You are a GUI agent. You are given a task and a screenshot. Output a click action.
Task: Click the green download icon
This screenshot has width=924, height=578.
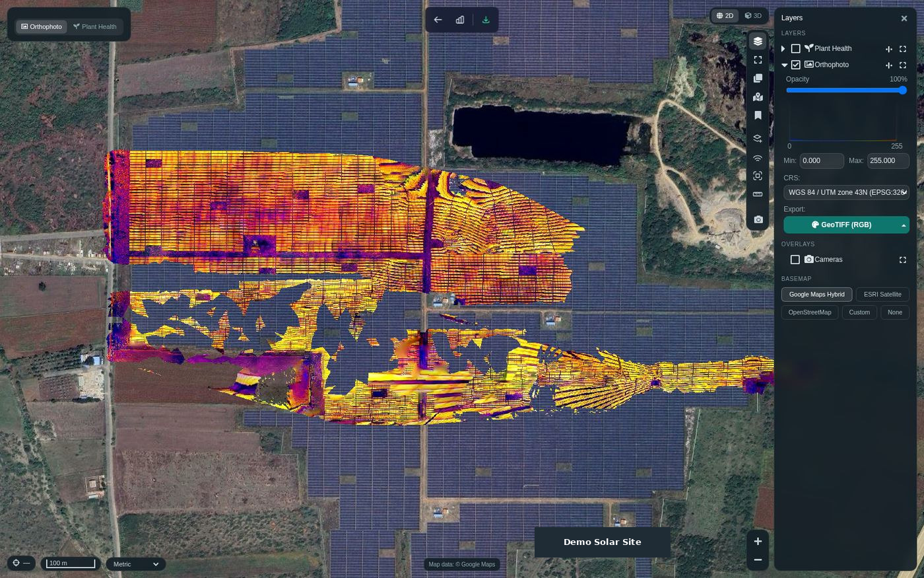tap(486, 20)
